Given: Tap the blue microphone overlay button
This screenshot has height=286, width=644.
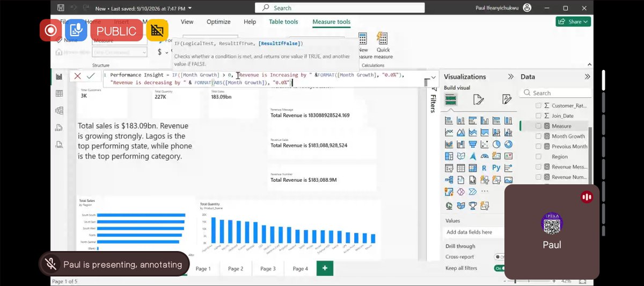Looking at the screenshot, I should 77,30.
